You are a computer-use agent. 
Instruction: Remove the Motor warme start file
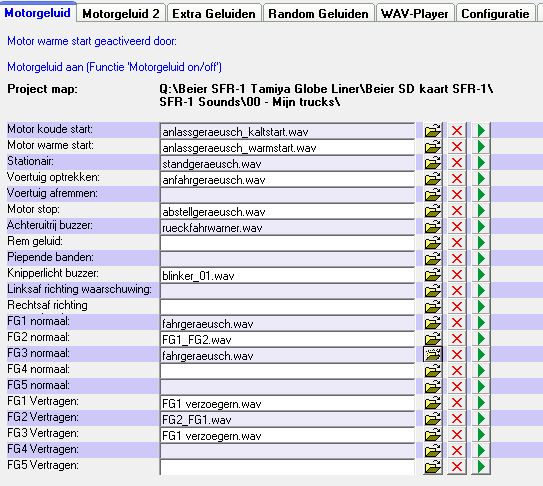pos(457,147)
